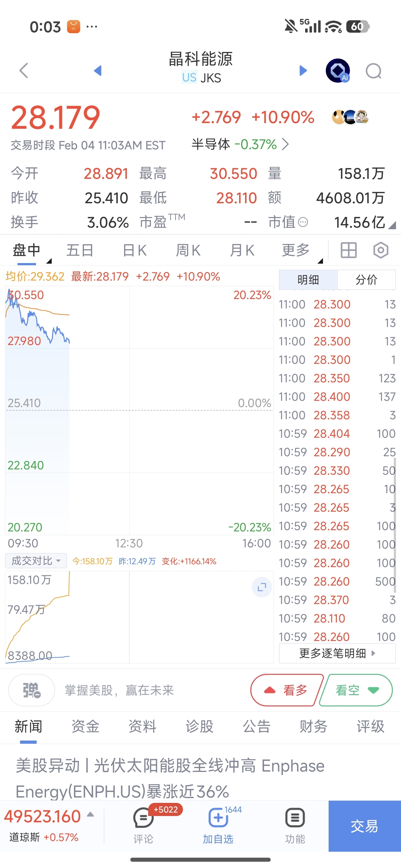Open chart settings hexagon icon
Screen dimensions: 401x868
(x=381, y=251)
